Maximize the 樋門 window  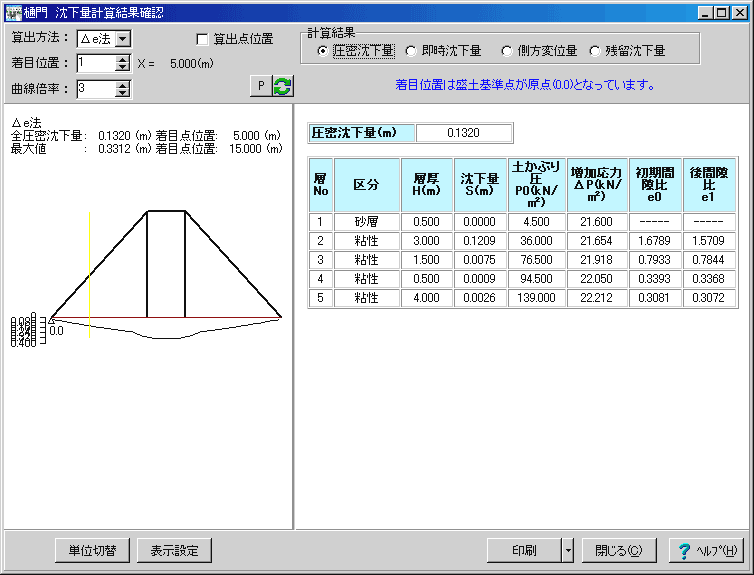click(x=722, y=13)
